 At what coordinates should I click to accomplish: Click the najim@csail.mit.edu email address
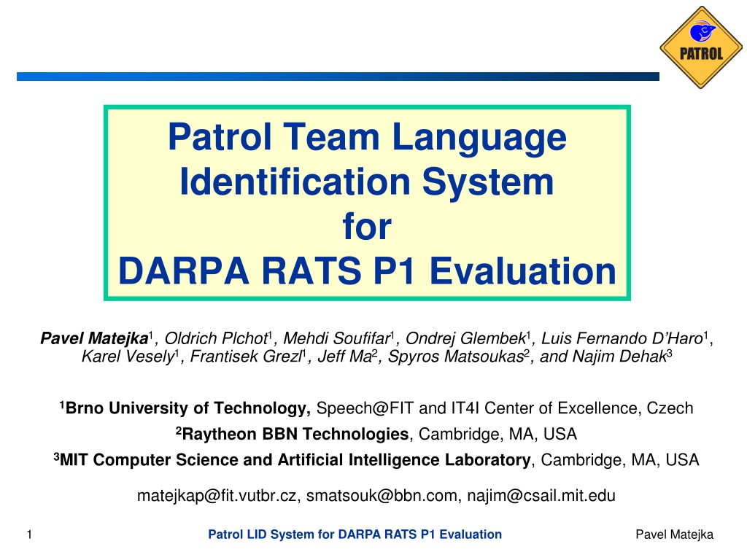[x=541, y=496]
